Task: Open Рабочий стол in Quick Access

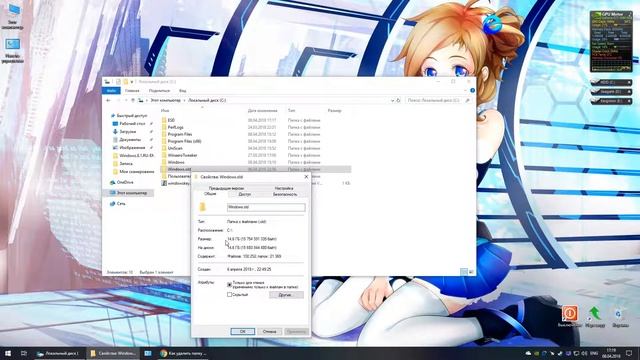Action: pos(132,123)
